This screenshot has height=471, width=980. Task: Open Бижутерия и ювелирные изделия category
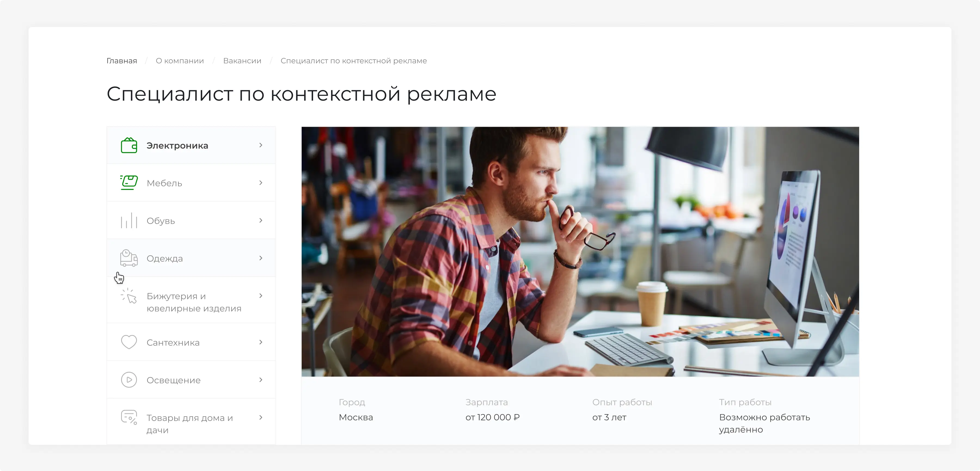[191, 300]
